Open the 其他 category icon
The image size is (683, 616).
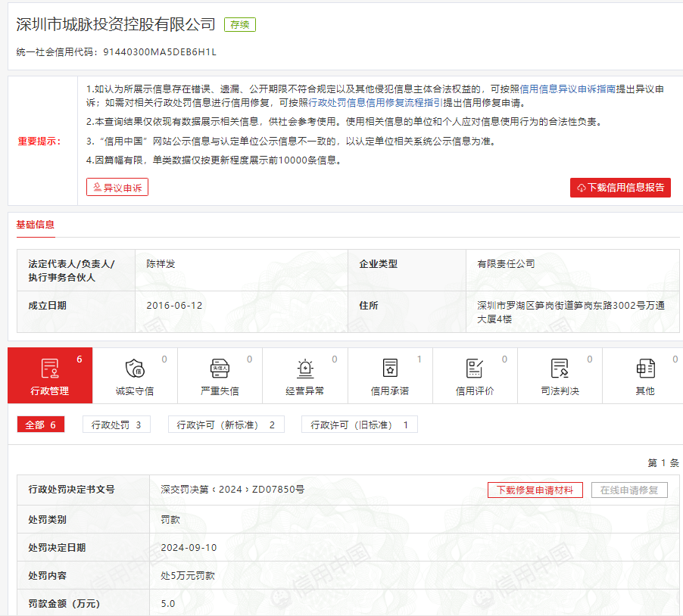(x=644, y=369)
